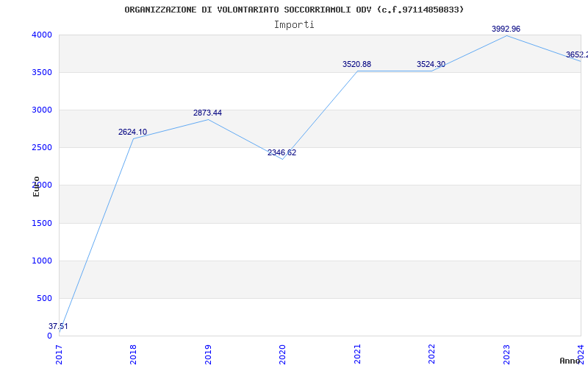Select the 2022 year label
This screenshot has height=368, width=588.
[x=431, y=353]
